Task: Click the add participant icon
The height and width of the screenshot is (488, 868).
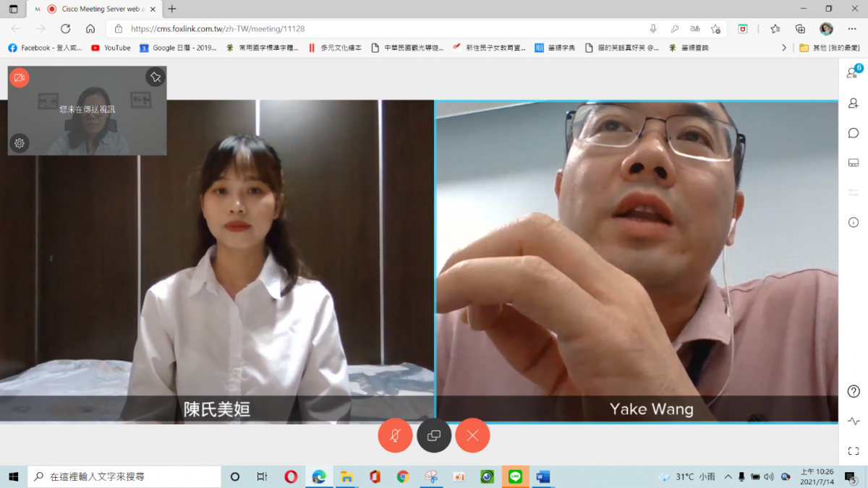Action: coord(853,103)
